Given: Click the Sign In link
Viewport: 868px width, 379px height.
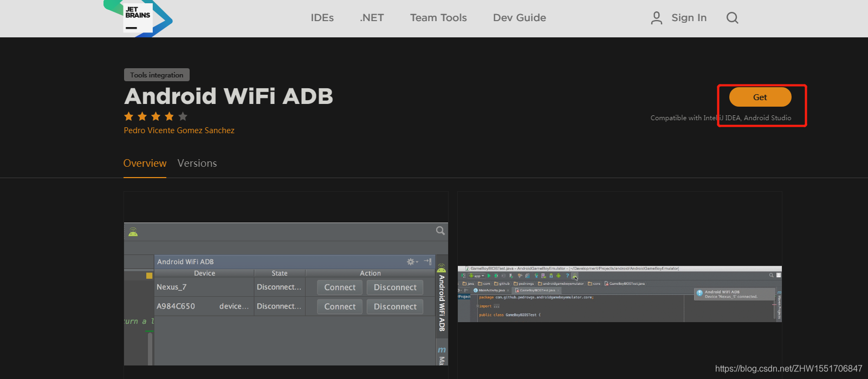Looking at the screenshot, I should (x=689, y=18).
